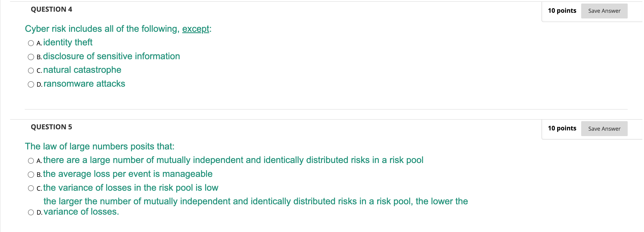Click the option text ransomware attacks
This screenshot has width=644, height=232.
(x=84, y=84)
